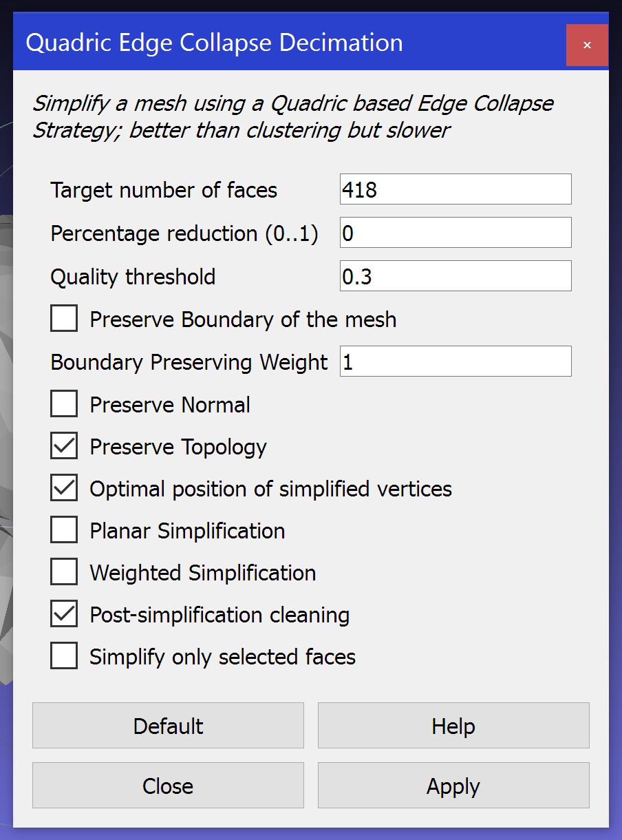Image resolution: width=622 pixels, height=840 pixels.
Task: Uncheck Post-simplification cleaning
Action: tap(64, 615)
